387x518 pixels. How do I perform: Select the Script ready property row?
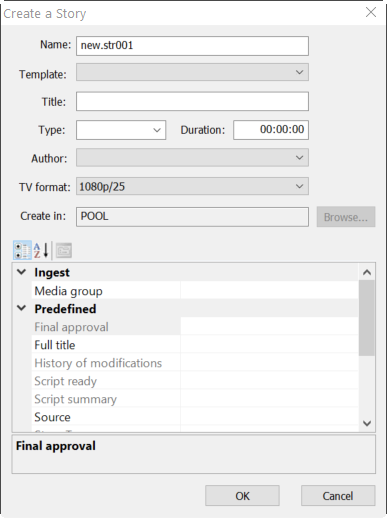195,380
